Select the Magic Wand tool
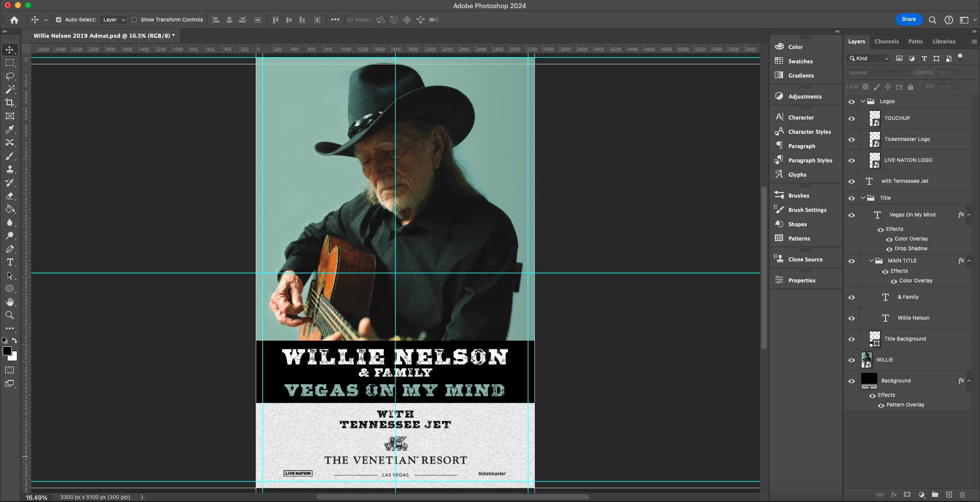Image resolution: width=980 pixels, height=502 pixels. [x=10, y=89]
